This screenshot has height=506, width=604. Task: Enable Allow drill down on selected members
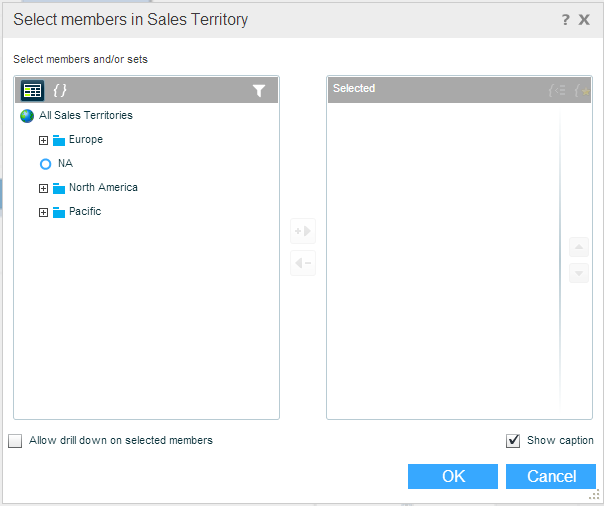[x=16, y=441]
